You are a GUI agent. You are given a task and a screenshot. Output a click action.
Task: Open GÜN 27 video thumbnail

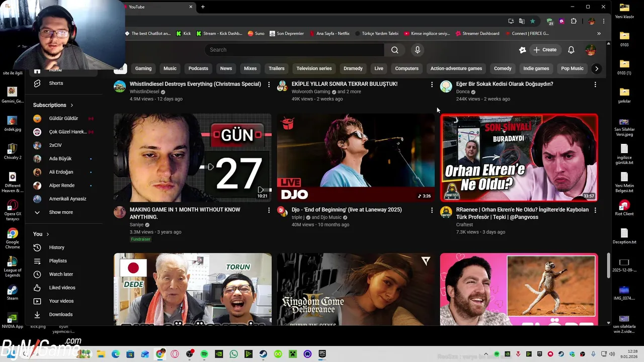coord(193,157)
